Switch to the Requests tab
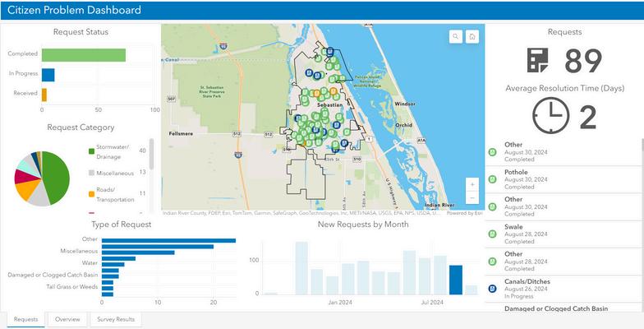 26,319
